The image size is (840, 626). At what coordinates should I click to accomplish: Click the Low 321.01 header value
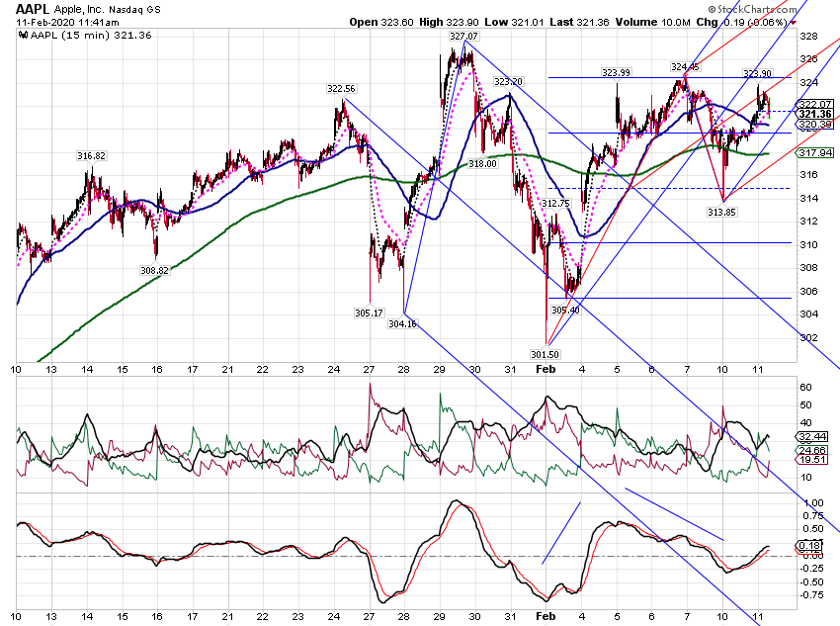[x=514, y=22]
